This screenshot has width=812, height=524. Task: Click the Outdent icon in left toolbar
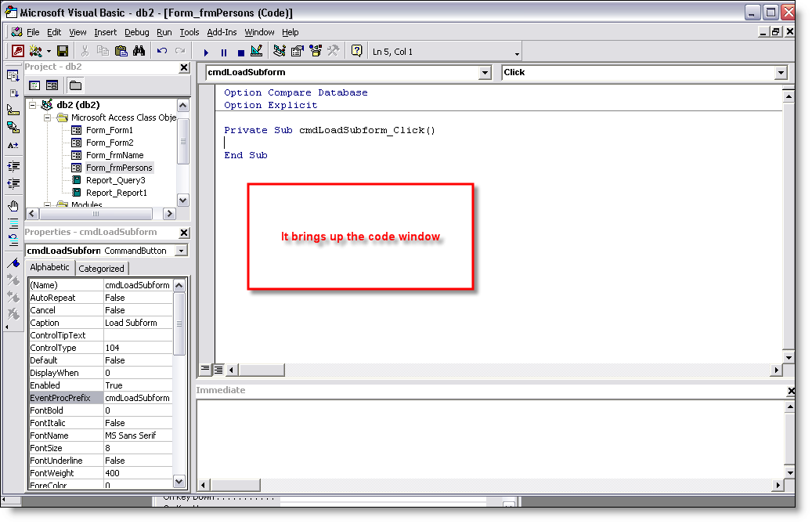pos(13,183)
